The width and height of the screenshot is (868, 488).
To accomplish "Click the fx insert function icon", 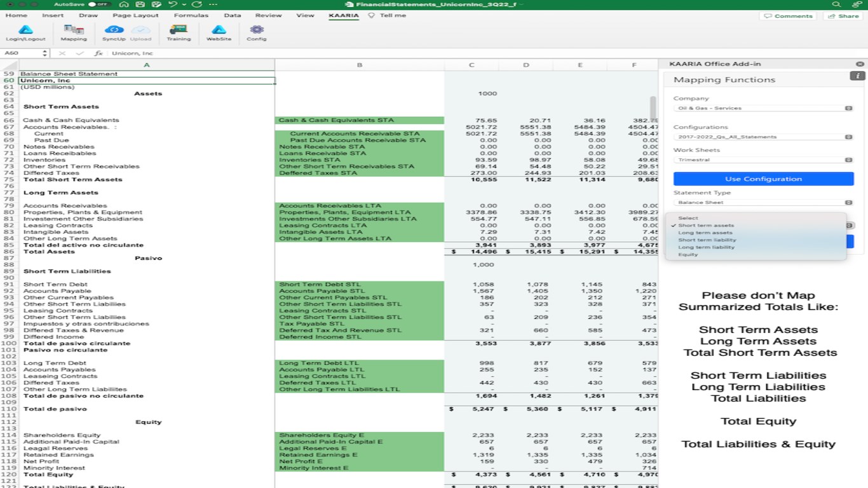I will [98, 53].
